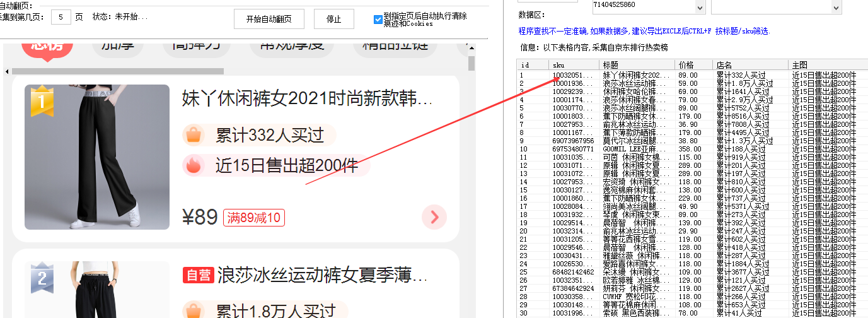Viewport: 868px width, 318px height.
Task: Click the blue EXCLE export hint text
Action: coord(644,31)
